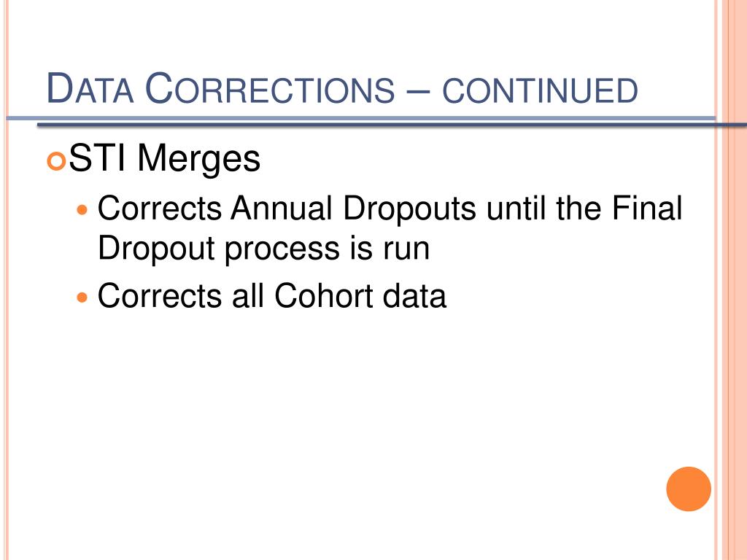747x560 pixels.
Task: Select the line Dropout process is run
Action: click(263, 250)
